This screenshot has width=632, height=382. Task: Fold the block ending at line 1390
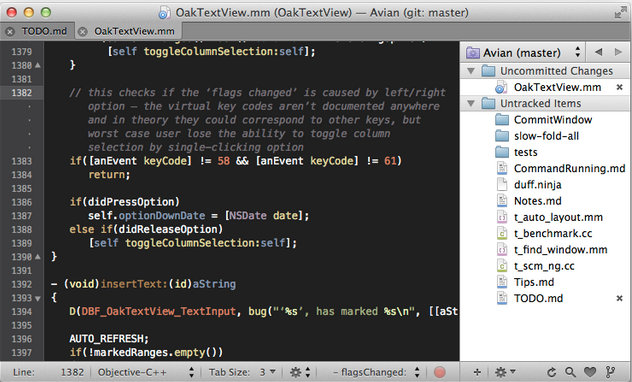click(x=37, y=257)
